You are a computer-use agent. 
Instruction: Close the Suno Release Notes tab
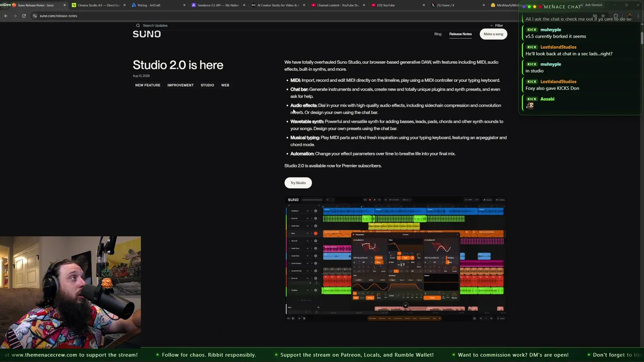tap(64, 5)
